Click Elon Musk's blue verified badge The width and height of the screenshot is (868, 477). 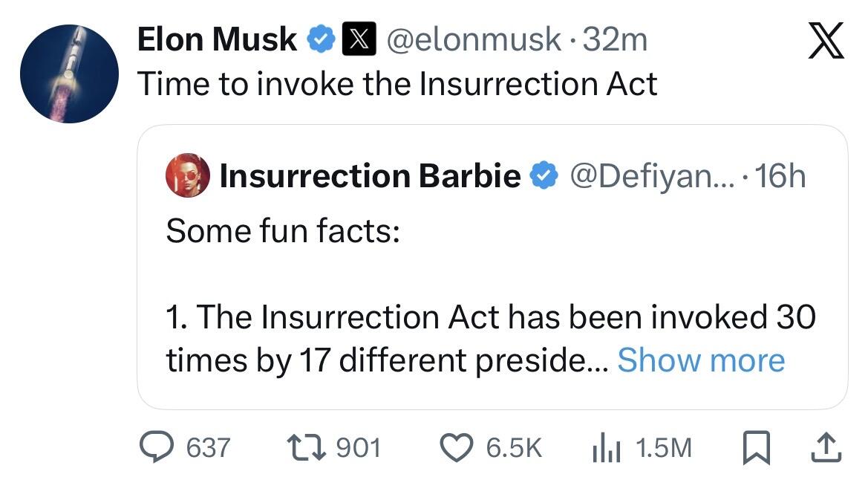point(321,39)
